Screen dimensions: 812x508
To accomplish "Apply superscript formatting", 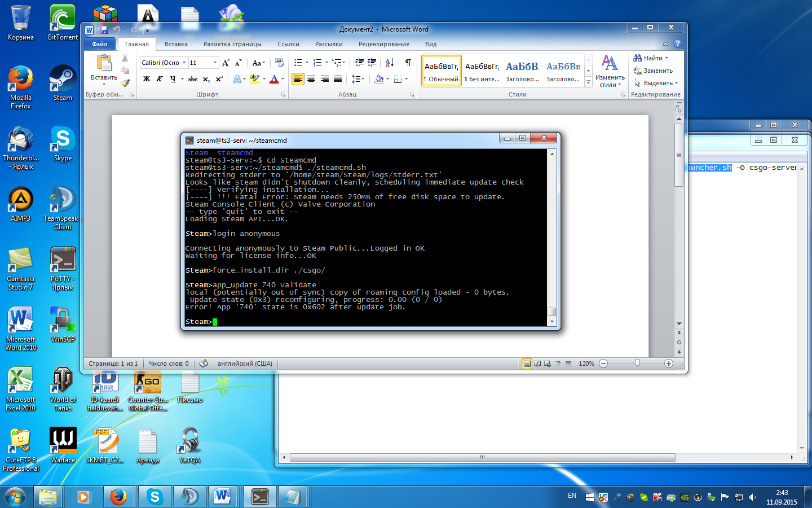I will tap(219, 79).
